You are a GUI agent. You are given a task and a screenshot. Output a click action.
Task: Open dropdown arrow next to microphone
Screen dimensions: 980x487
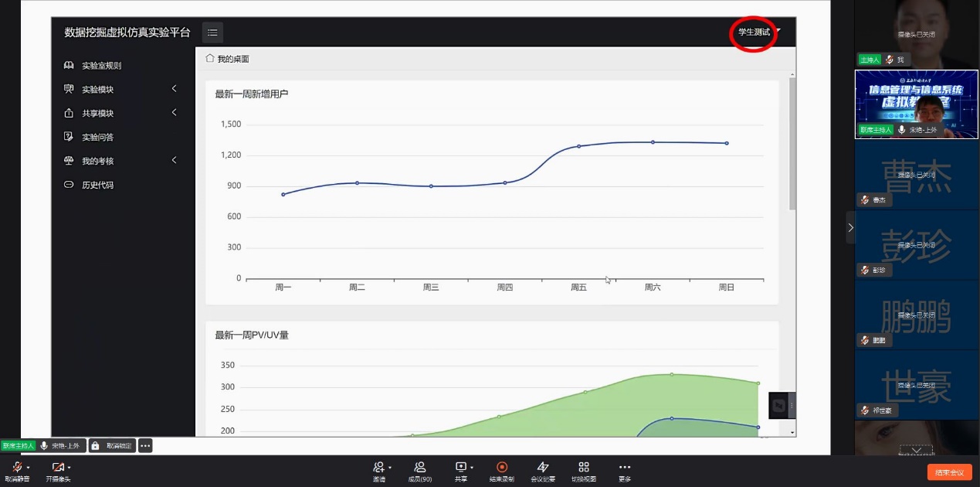[x=29, y=468]
